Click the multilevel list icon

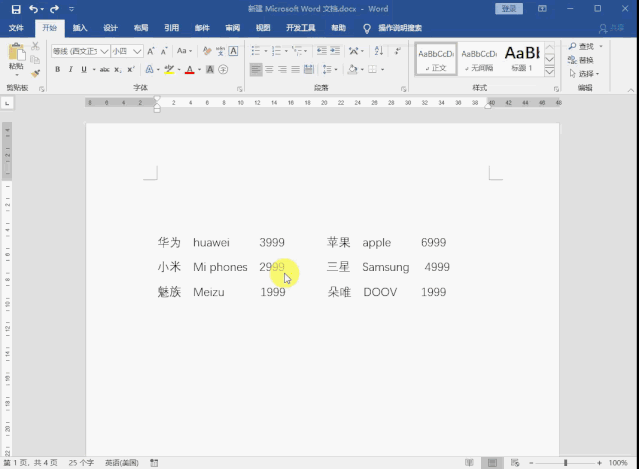point(297,51)
